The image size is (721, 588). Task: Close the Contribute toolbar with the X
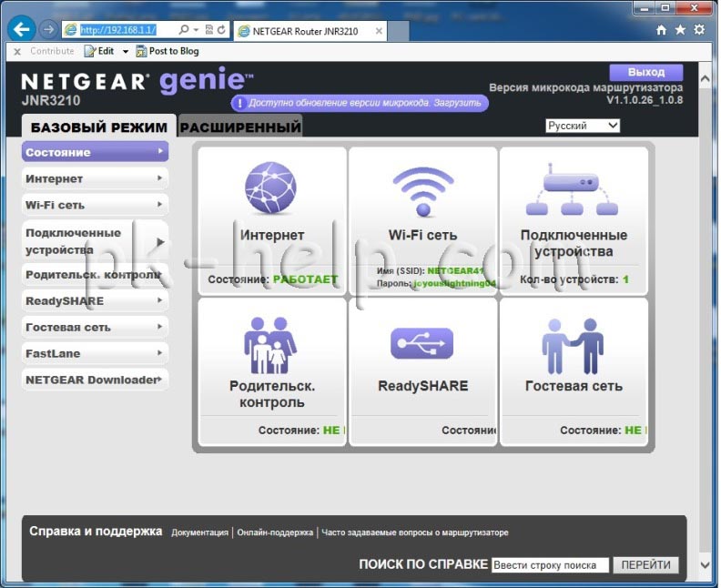(17, 52)
